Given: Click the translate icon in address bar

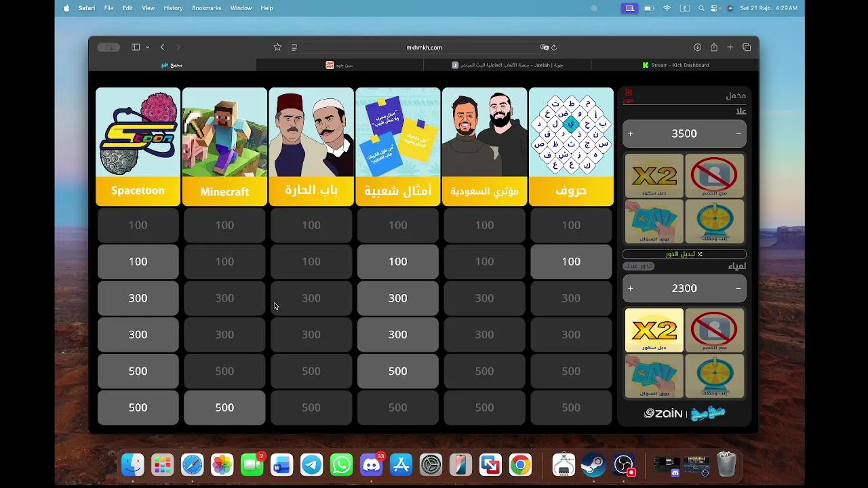Looking at the screenshot, I should pos(544,47).
